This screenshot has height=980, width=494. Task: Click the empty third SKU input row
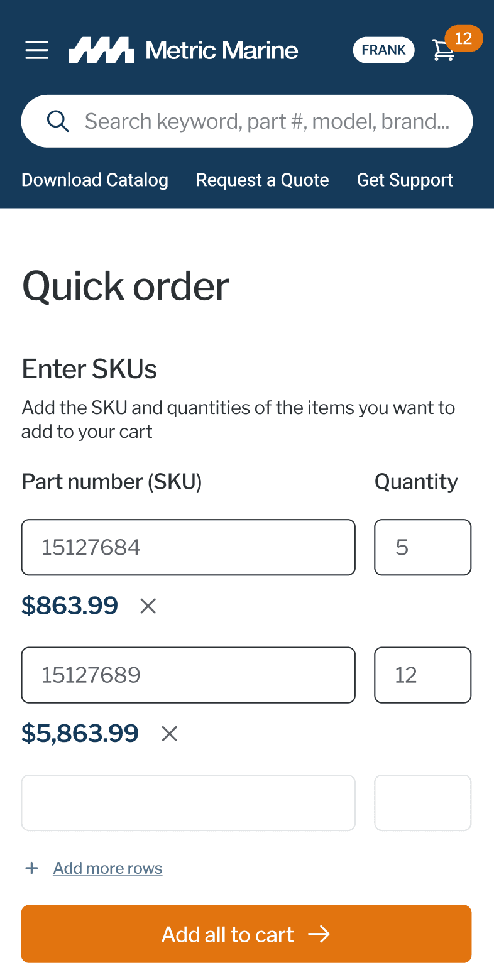pyautogui.click(x=188, y=803)
